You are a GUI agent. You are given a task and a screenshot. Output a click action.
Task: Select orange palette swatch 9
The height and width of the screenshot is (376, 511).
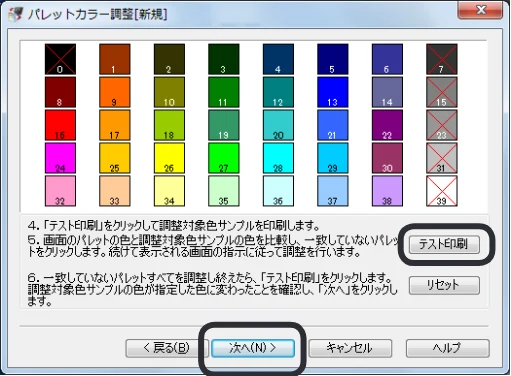[115, 92]
